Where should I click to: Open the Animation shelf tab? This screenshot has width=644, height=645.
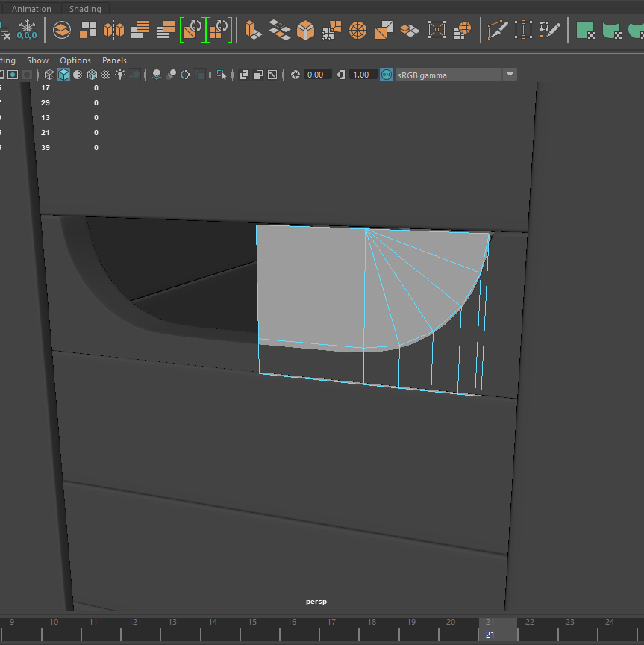click(31, 9)
